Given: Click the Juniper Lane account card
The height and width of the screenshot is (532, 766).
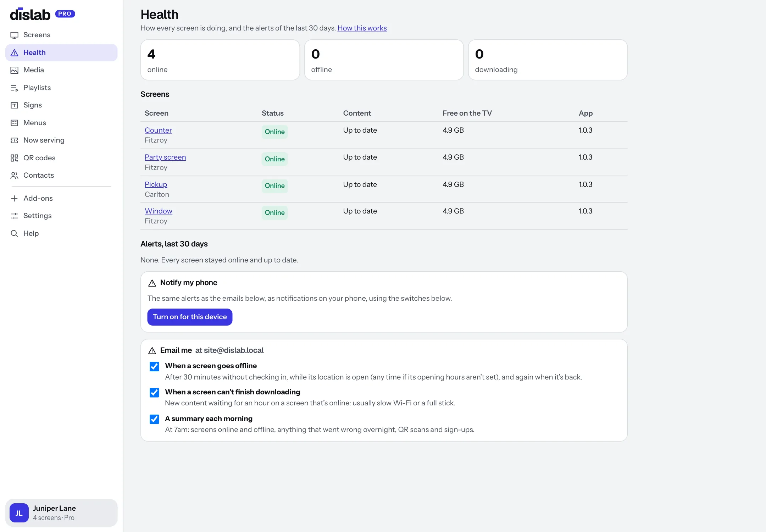Looking at the screenshot, I should point(61,513).
